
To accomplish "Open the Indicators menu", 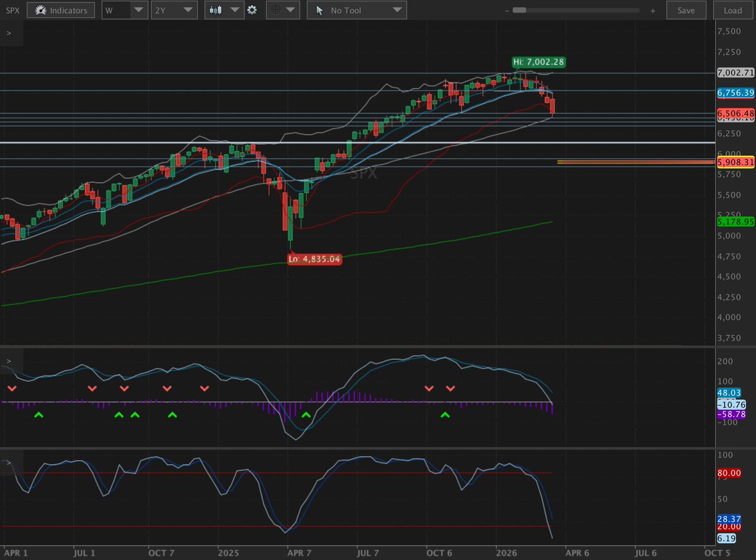I will point(61,10).
